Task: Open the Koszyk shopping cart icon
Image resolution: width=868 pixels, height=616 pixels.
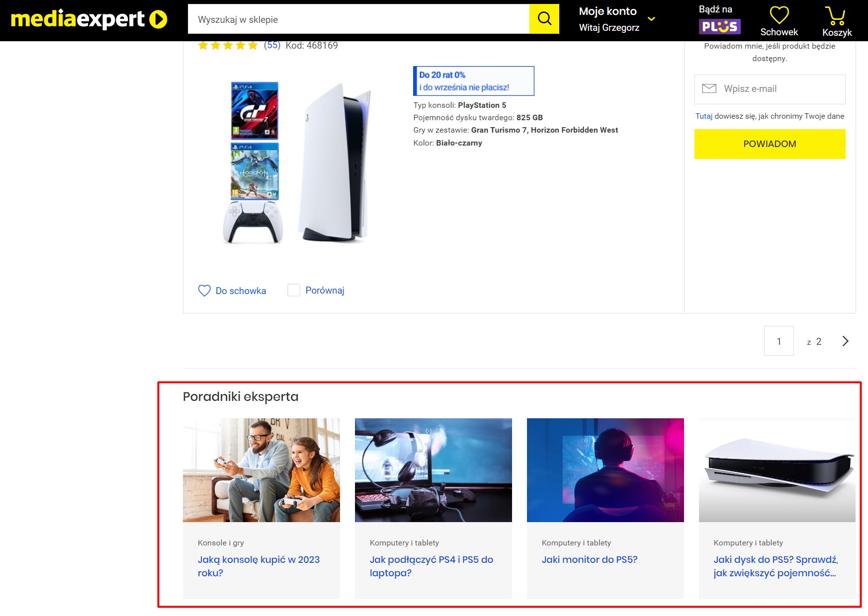Action: pos(836,16)
